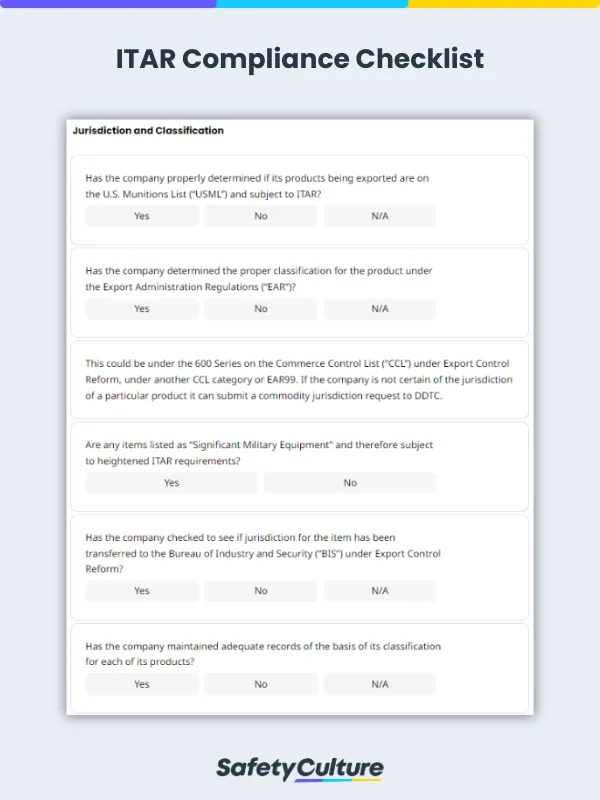Choose No for the EAR classification question

click(x=260, y=309)
